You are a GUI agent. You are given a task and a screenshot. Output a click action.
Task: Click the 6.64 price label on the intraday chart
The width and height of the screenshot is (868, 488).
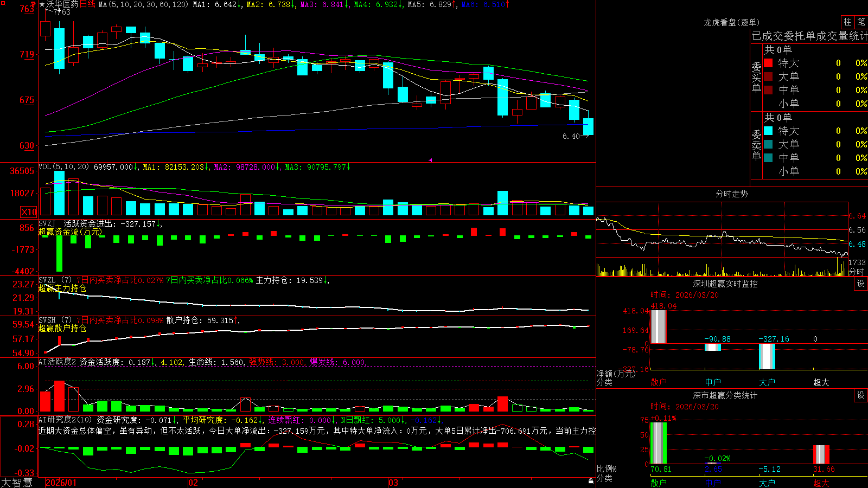click(857, 216)
